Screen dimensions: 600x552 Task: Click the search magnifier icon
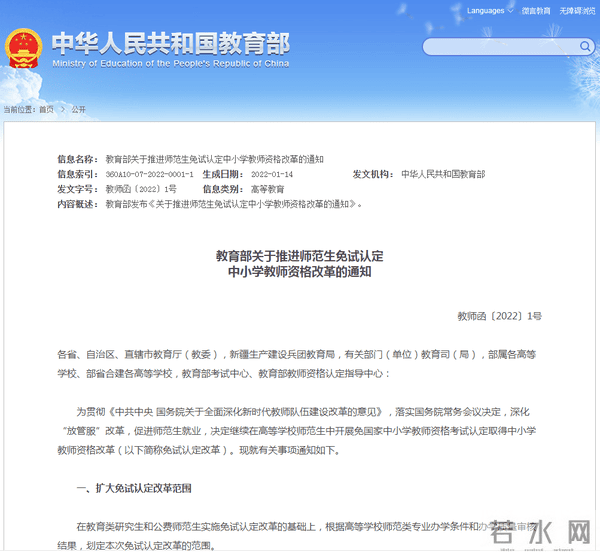(585, 47)
